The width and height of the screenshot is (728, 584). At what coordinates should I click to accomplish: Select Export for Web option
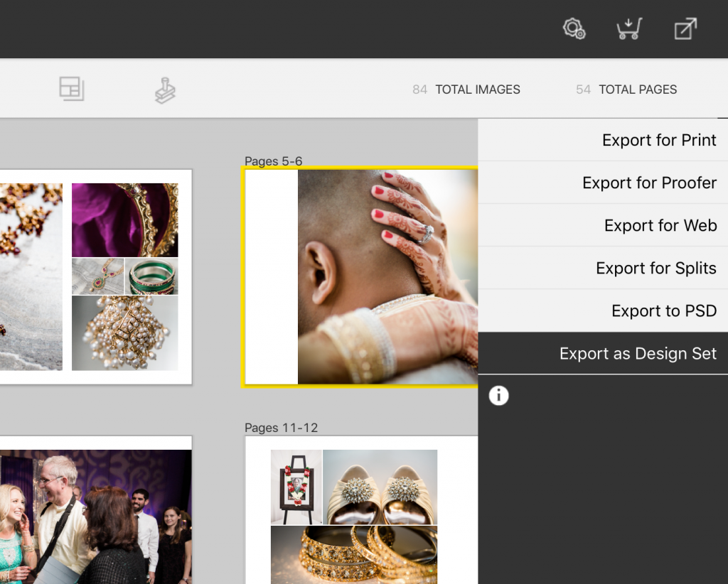click(603, 225)
